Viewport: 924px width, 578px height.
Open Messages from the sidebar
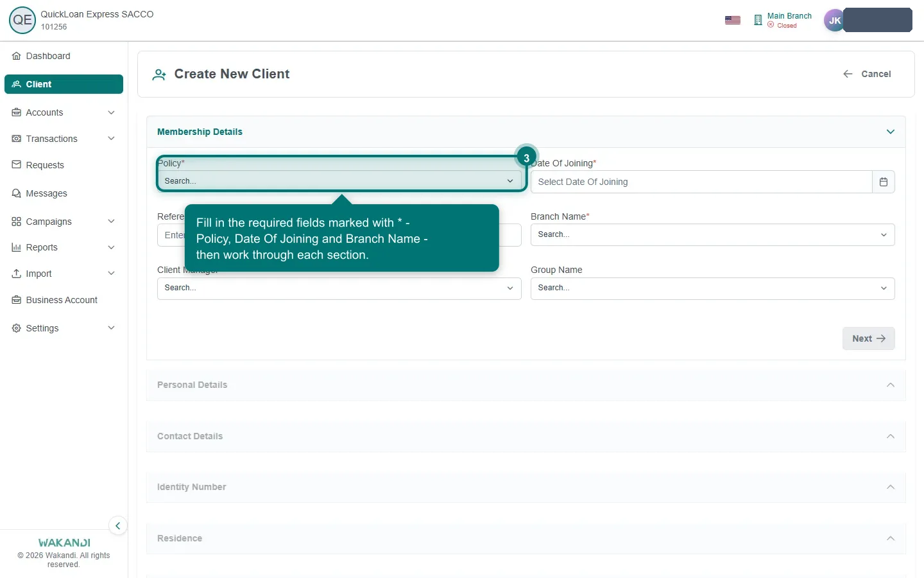tap(64, 193)
